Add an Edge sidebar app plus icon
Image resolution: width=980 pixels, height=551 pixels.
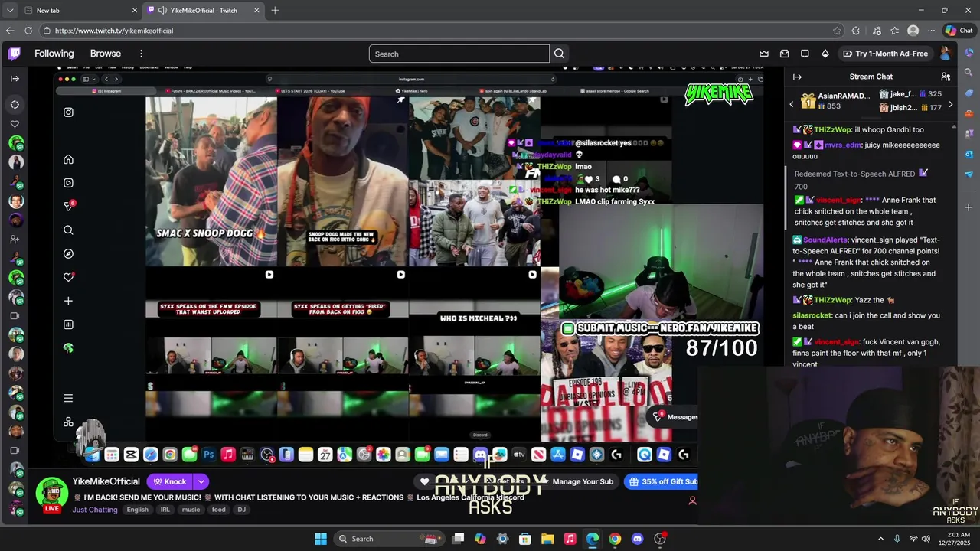969,207
